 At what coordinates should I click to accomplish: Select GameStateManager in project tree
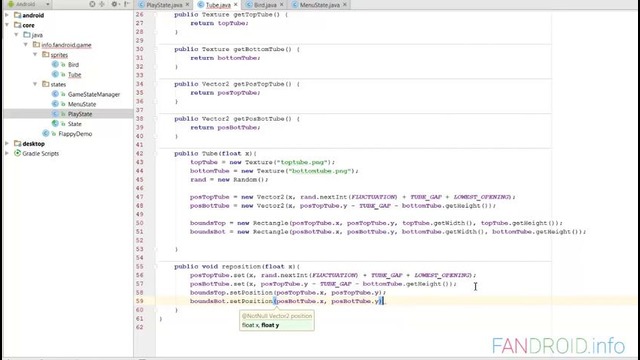[x=94, y=94]
